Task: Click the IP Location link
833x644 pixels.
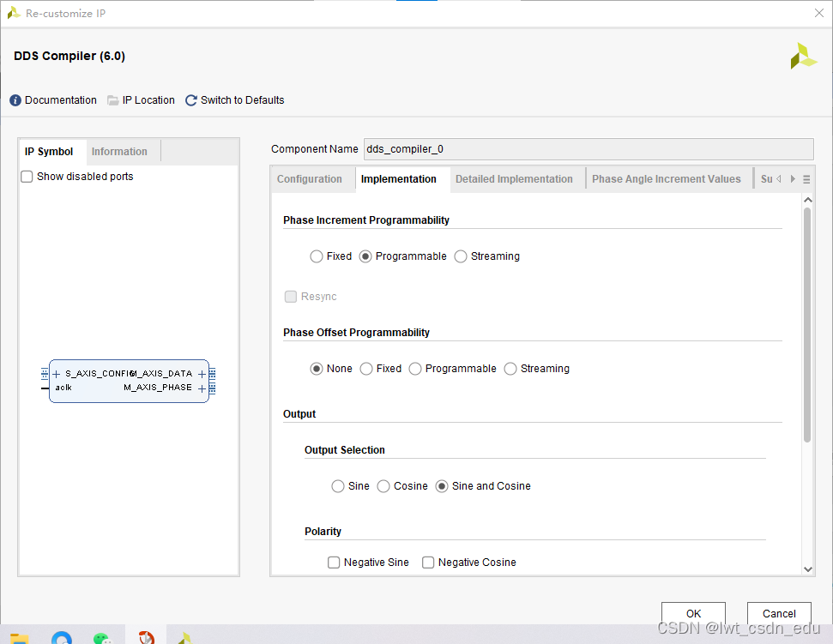Action: (x=148, y=100)
